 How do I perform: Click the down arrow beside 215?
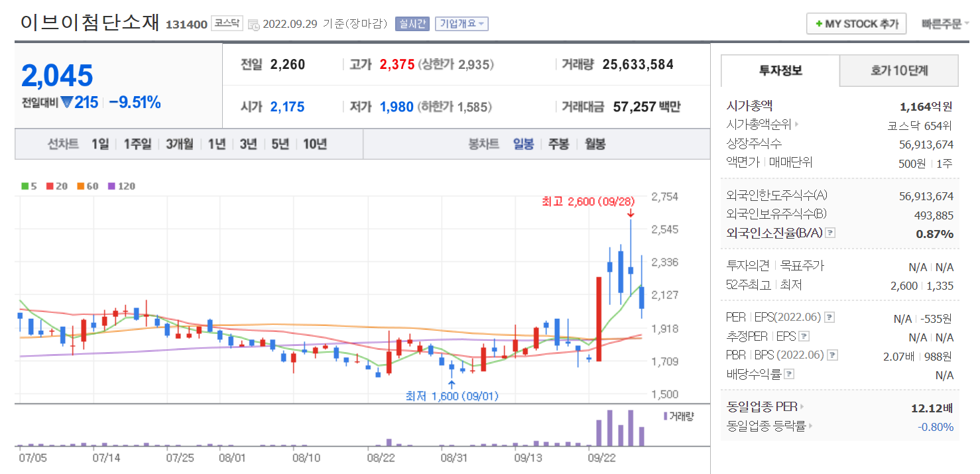(66, 103)
